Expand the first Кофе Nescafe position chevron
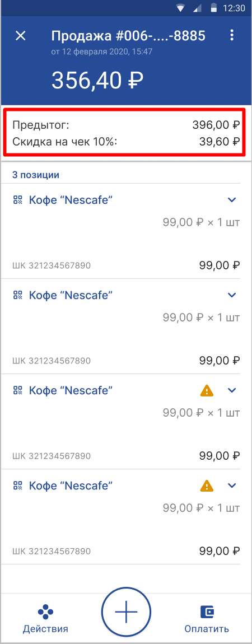The image size is (252, 644). [x=232, y=200]
